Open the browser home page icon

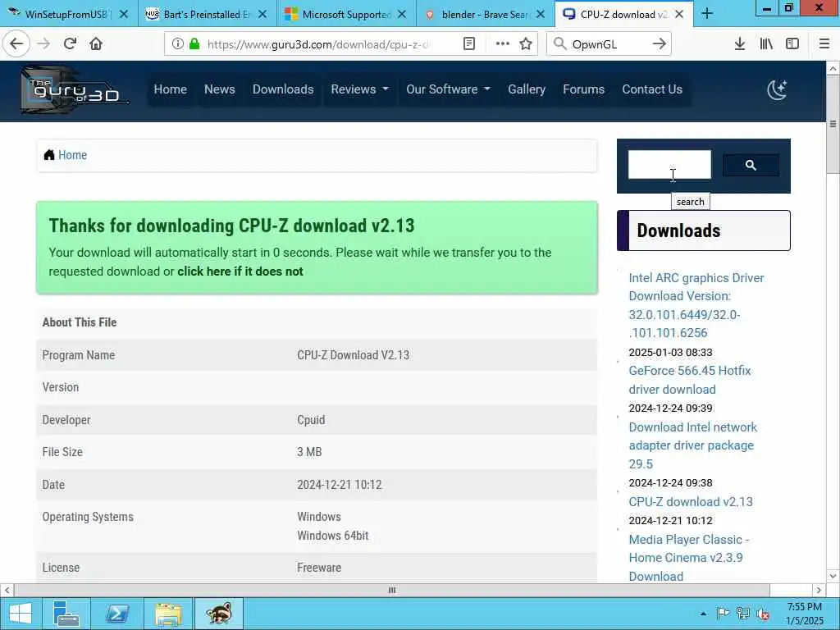tap(96, 44)
